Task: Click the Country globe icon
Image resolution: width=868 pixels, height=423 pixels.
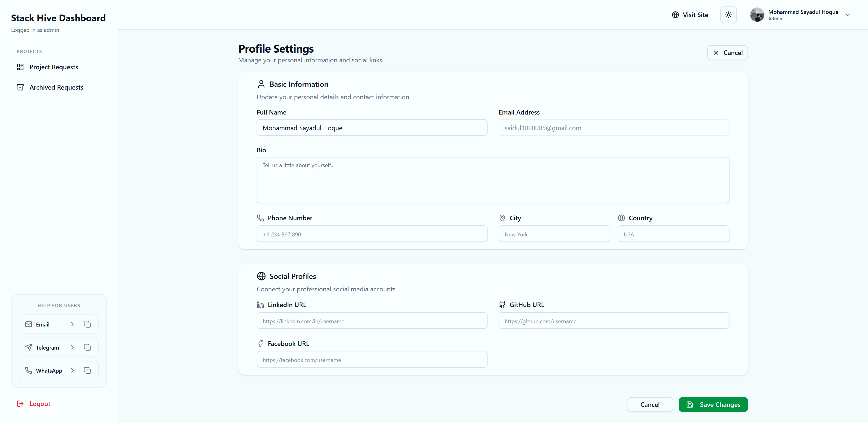Action: 621,218
